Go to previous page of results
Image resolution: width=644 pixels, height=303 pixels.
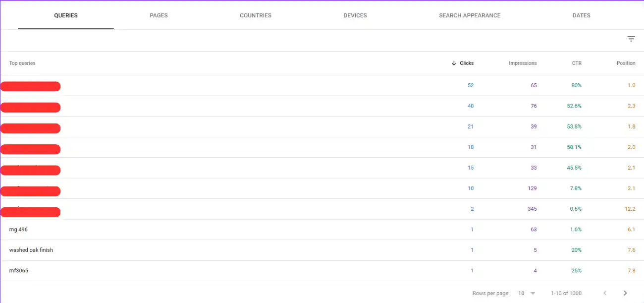tap(604, 294)
